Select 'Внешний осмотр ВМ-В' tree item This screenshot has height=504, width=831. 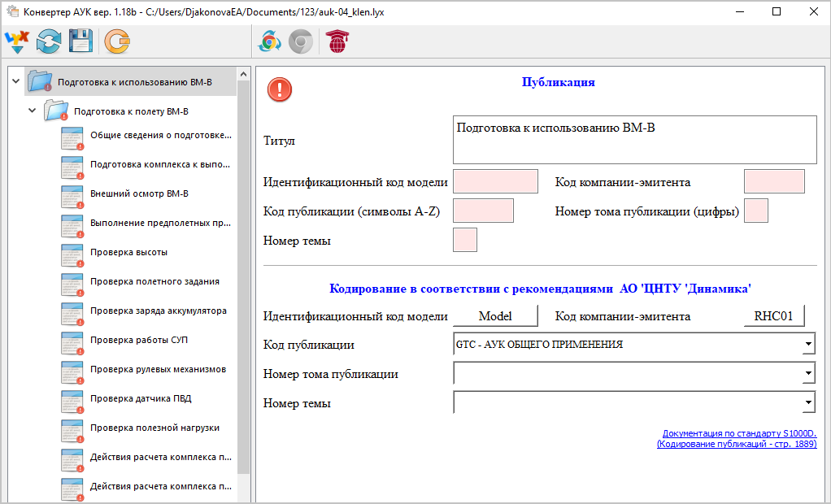tap(138, 194)
